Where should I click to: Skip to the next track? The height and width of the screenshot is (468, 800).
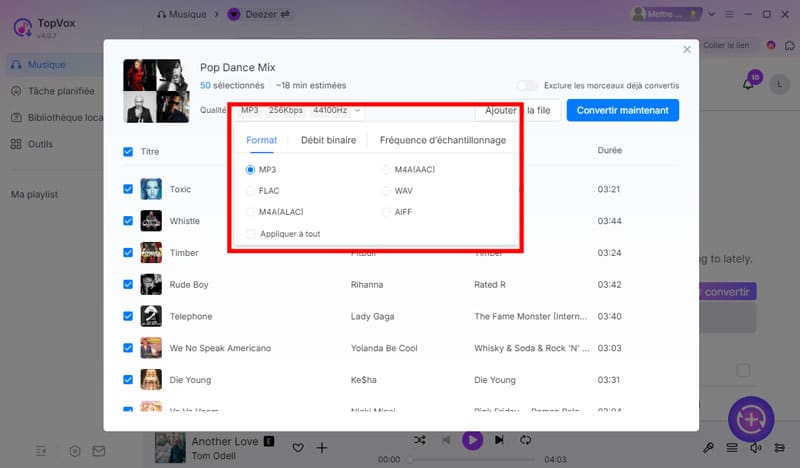pyautogui.click(x=500, y=440)
